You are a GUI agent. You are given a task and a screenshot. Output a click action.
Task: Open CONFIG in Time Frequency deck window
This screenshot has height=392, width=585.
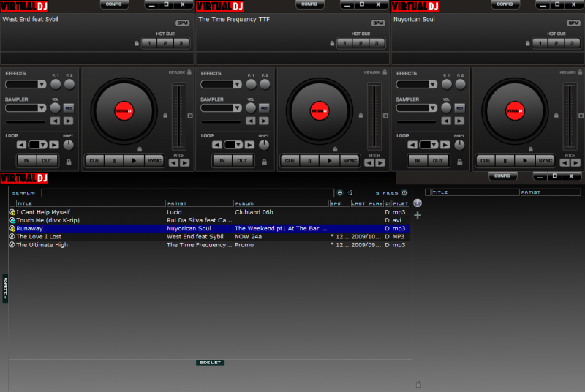coord(309,4)
